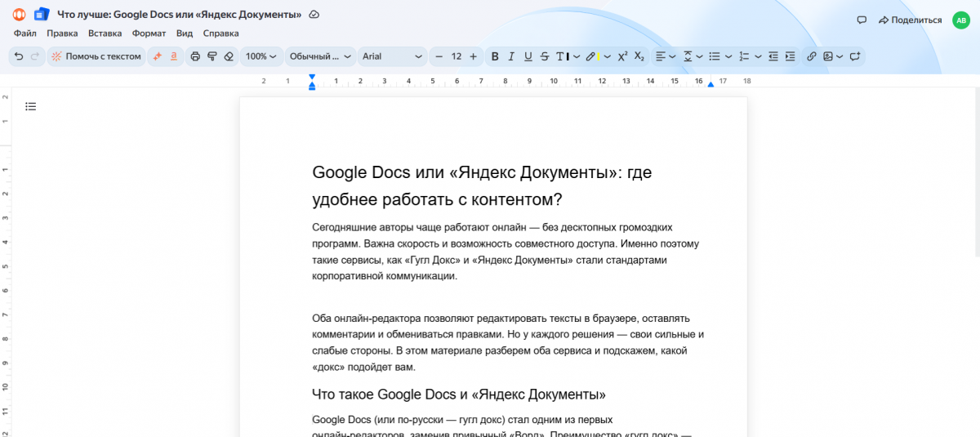The width and height of the screenshot is (980, 437).
Task: Apply superscript formatting
Action: point(622,56)
